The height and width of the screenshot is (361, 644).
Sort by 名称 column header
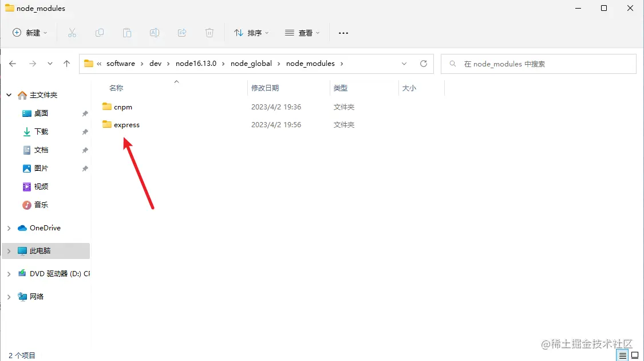click(x=116, y=88)
